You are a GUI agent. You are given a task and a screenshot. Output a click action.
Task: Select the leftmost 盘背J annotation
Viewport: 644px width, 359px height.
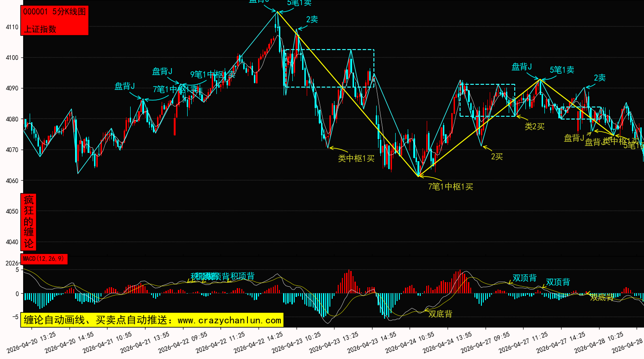pos(125,86)
